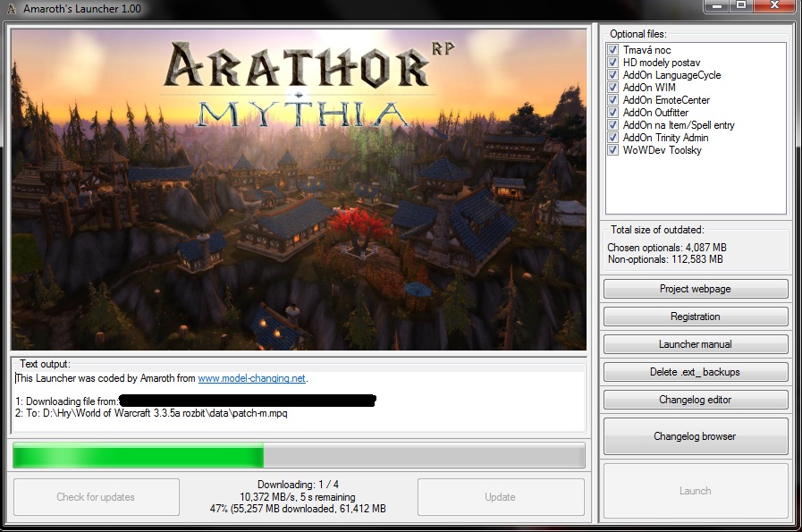The width and height of the screenshot is (802, 532).
Task: Click the Registration button
Action: (x=695, y=317)
